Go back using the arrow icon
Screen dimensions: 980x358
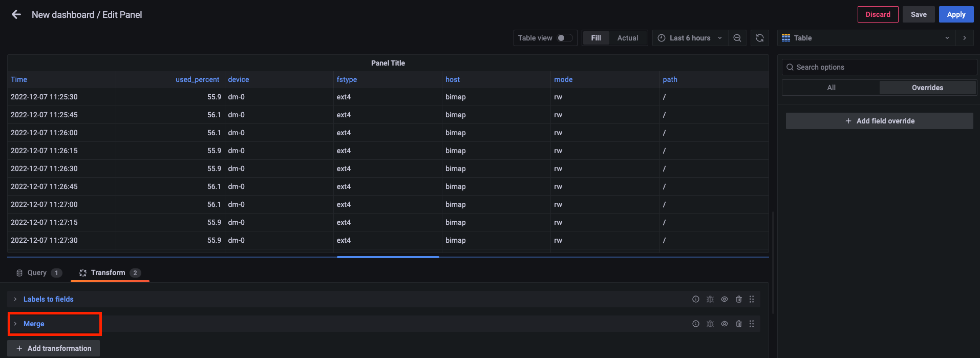click(x=16, y=14)
